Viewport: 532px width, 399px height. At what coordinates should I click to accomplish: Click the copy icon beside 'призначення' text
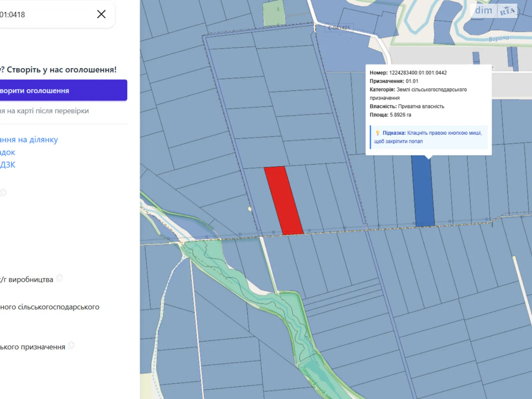pyautogui.click(x=71, y=345)
